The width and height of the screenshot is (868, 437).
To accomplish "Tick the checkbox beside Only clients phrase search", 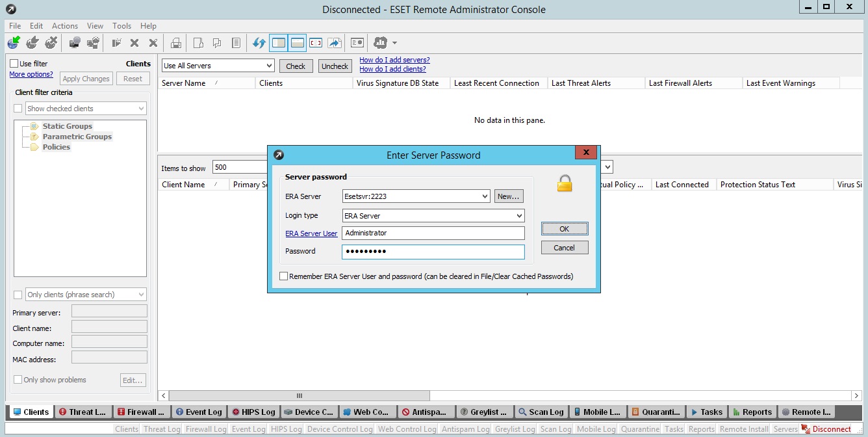I will click(18, 295).
